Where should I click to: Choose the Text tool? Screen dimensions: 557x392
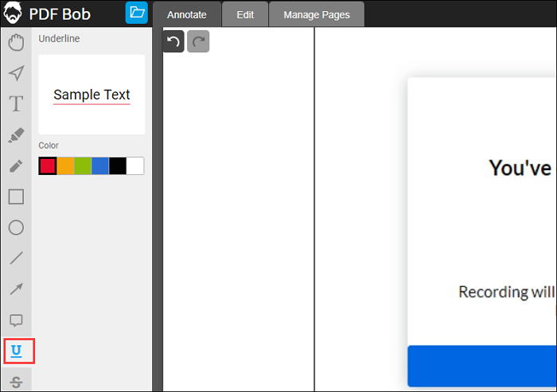pos(16,103)
